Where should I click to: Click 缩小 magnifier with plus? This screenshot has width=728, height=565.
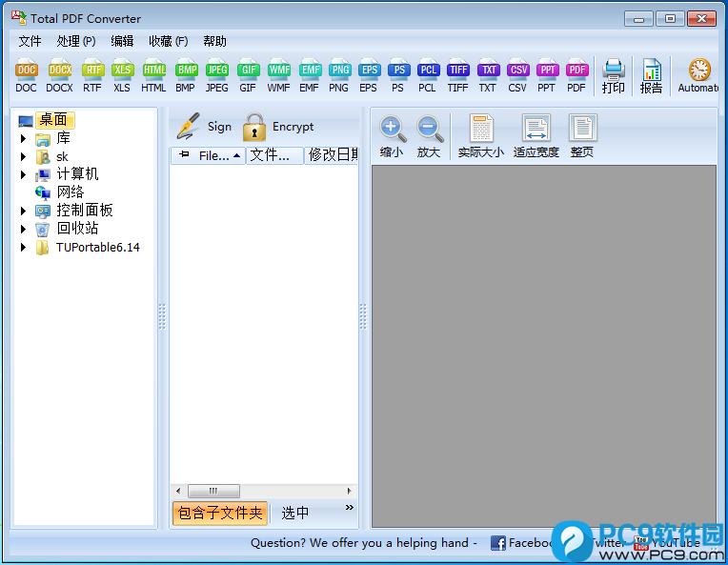(x=392, y=136)
